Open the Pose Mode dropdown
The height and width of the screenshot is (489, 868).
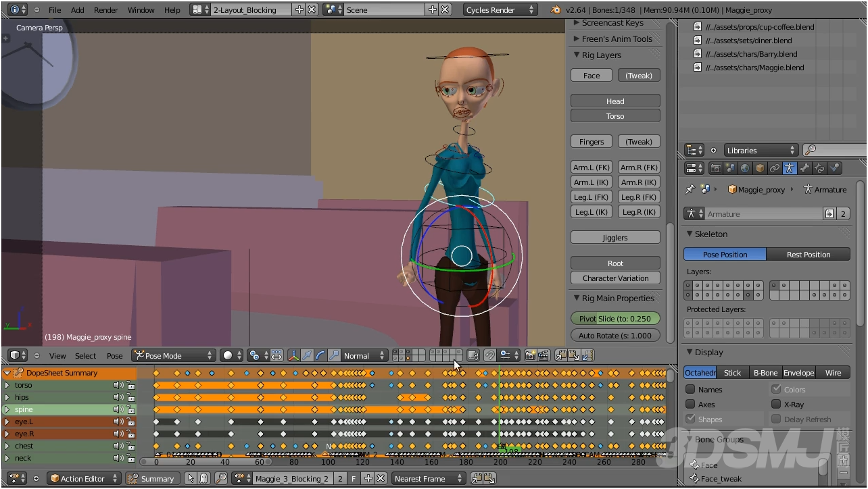coord(173,355)
